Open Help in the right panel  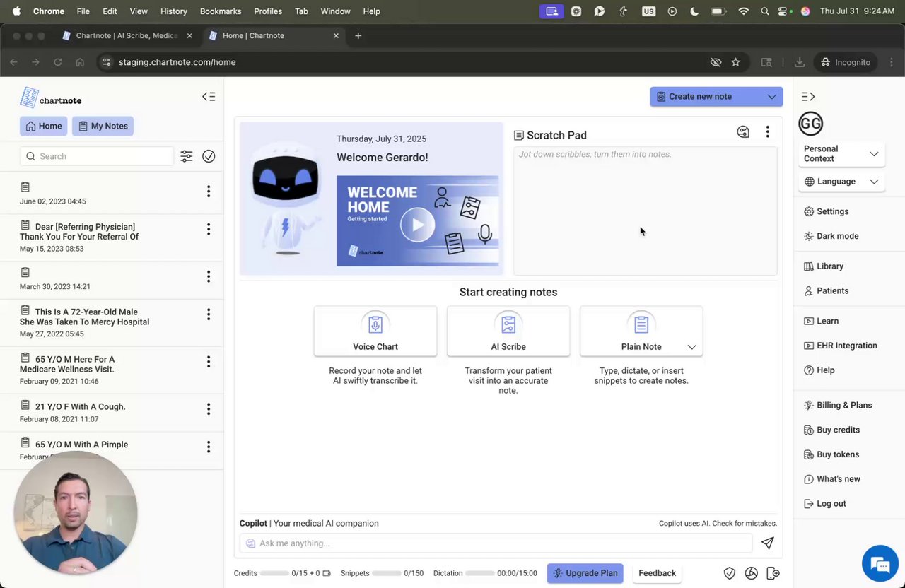coord(819,370)
